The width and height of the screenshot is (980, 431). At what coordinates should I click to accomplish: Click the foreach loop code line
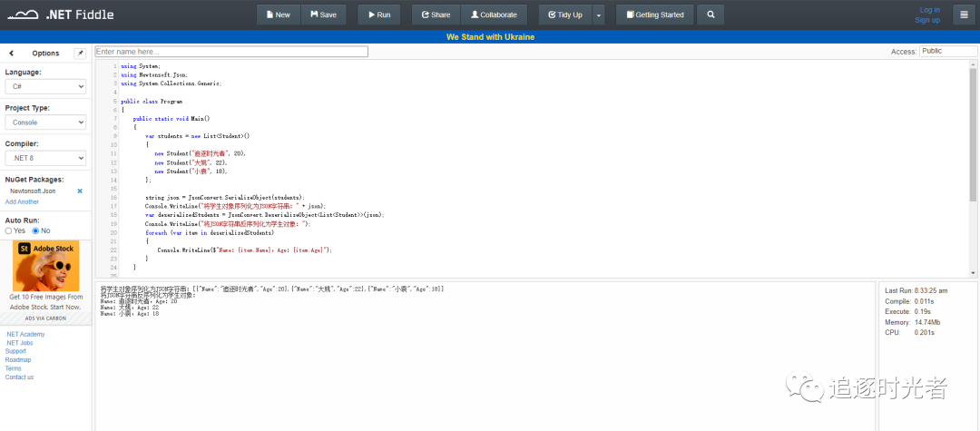pos(210,231)
